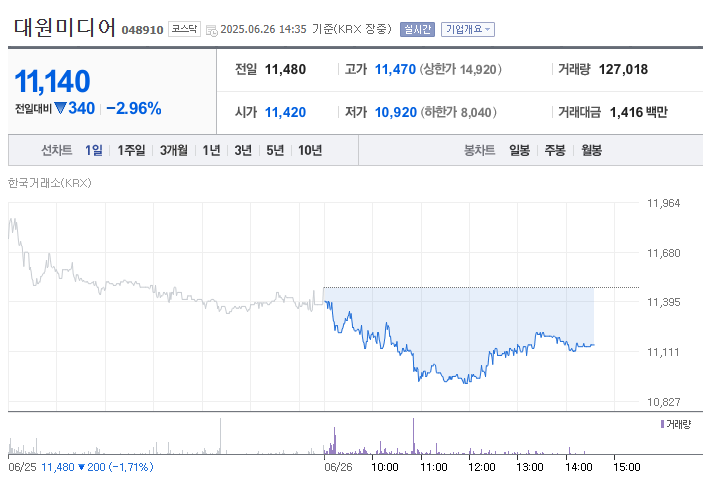703x480 pixels.
Task: Click the purple 거래량 legend marker
Action: click(x=662, y=424)
